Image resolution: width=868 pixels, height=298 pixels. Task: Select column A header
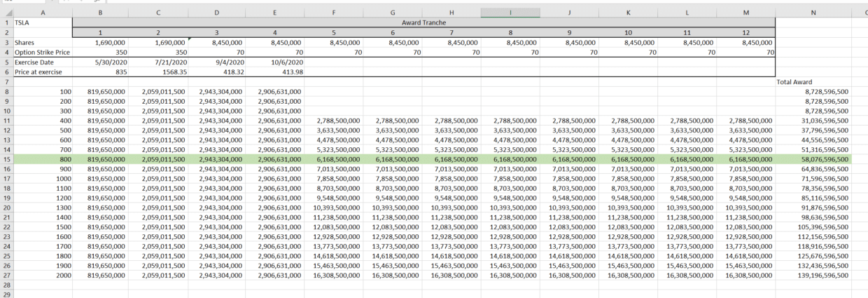tap(42, 13)
